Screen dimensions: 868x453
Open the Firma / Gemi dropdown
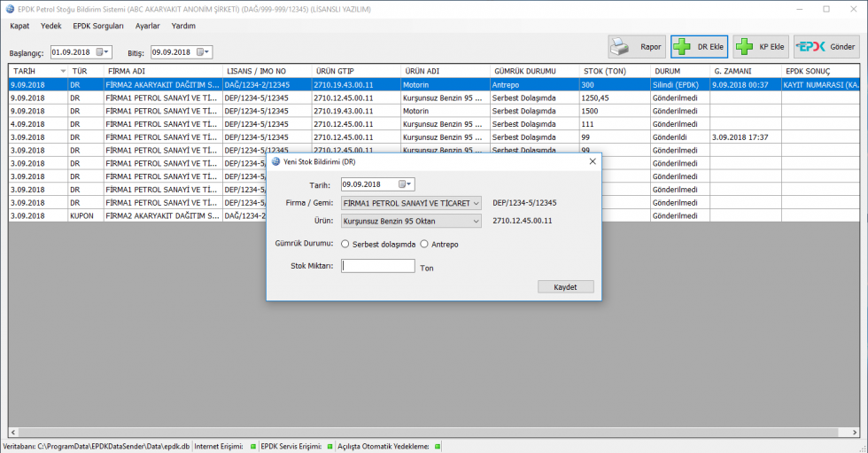(476, 203)
